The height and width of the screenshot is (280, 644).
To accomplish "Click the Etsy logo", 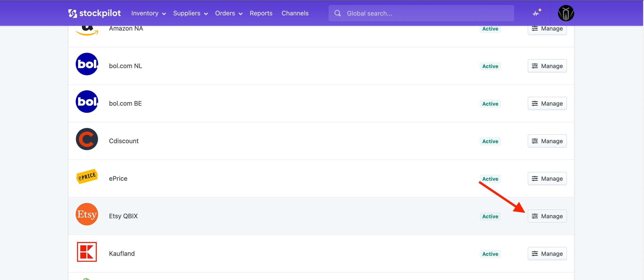I will coord(87,214).
